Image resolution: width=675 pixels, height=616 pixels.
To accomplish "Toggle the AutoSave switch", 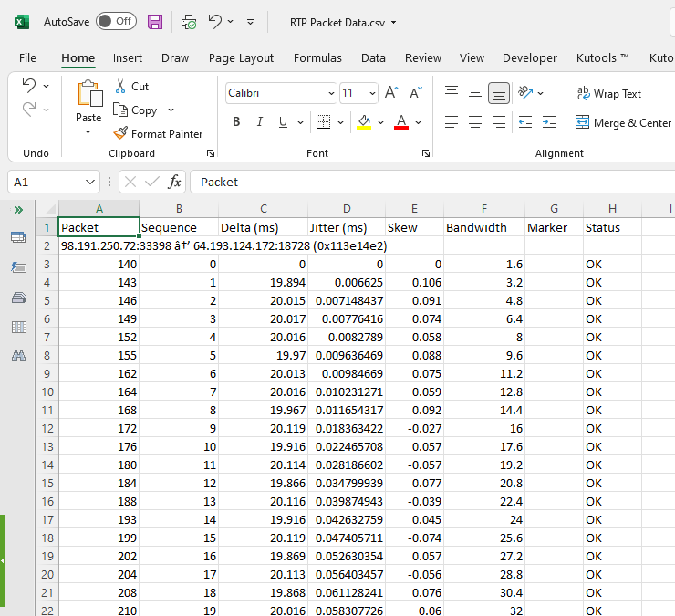I will (x=116, y=22).
